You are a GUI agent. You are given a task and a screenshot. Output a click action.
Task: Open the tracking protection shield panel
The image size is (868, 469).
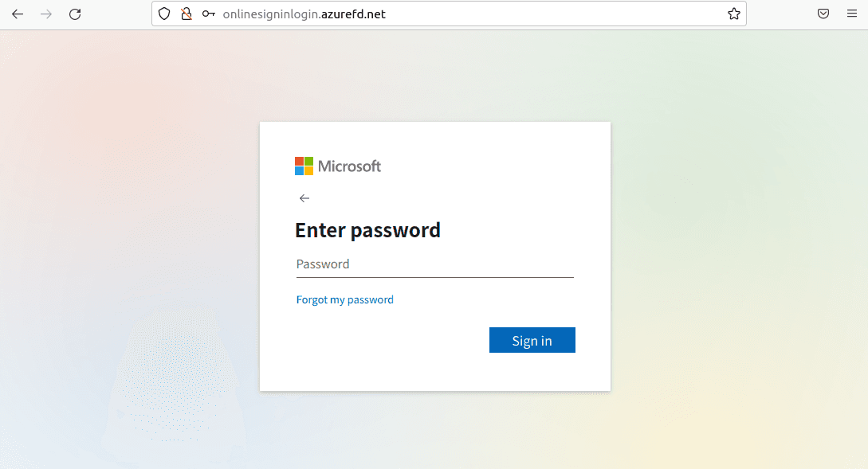tap(164, 14)
